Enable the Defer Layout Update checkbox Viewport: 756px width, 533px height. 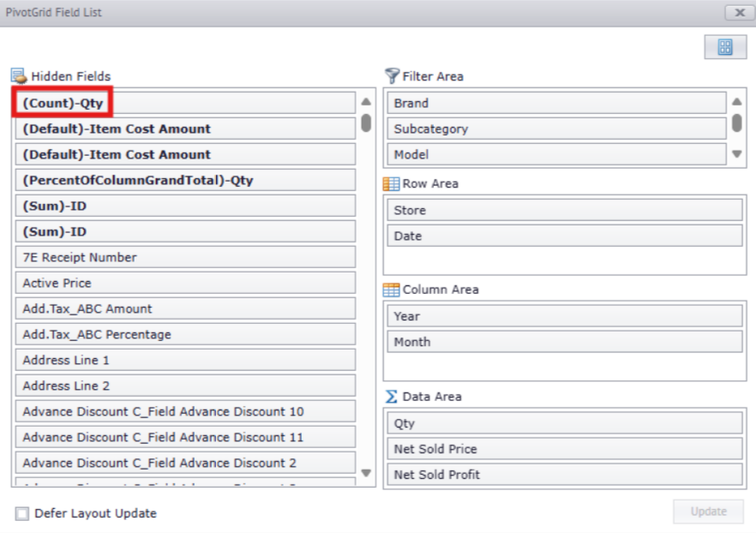(22, 513)
